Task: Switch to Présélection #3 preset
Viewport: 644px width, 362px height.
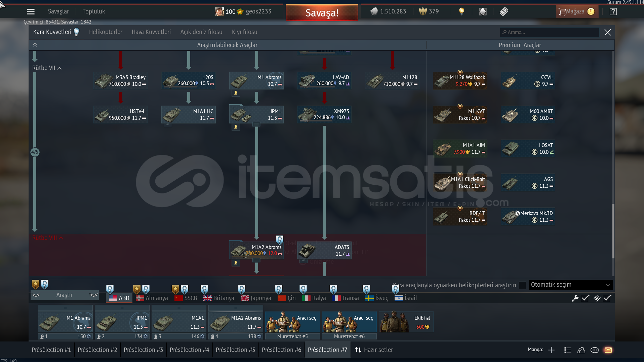Action: point(143,350)
